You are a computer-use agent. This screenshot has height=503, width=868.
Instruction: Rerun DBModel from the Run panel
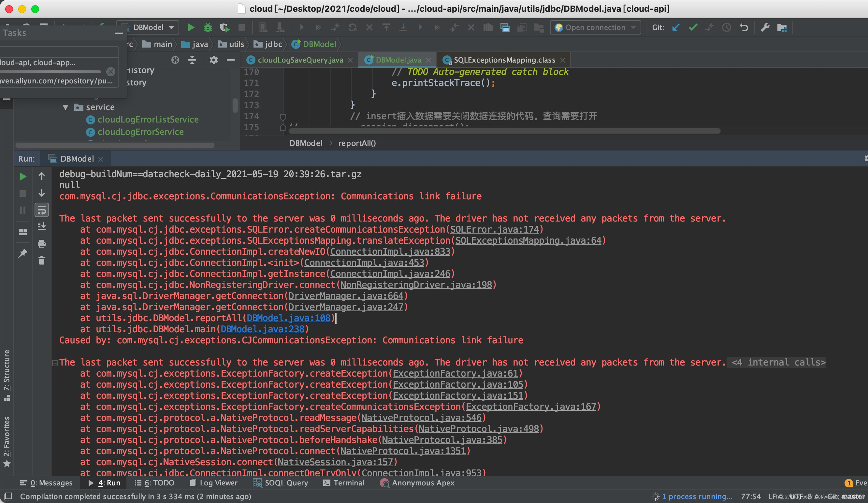[x=23, y=177]
